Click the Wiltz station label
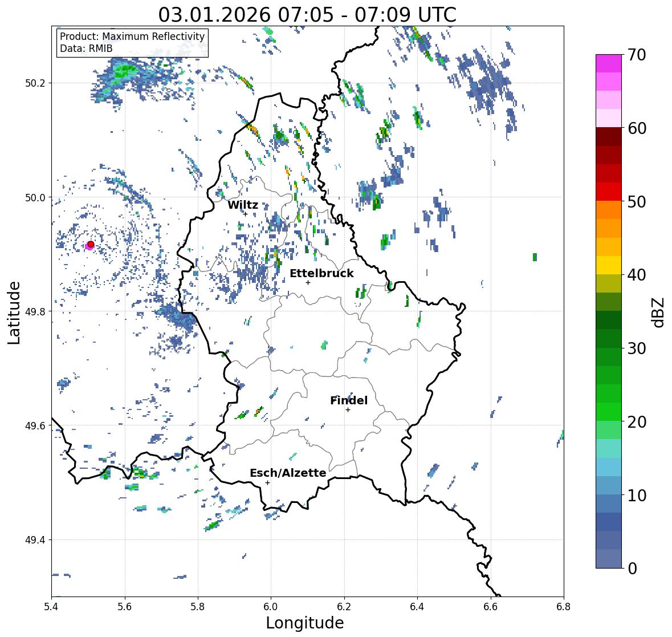Image resolution: width=672 pixels, height=637 pixels. coord(243,205)
